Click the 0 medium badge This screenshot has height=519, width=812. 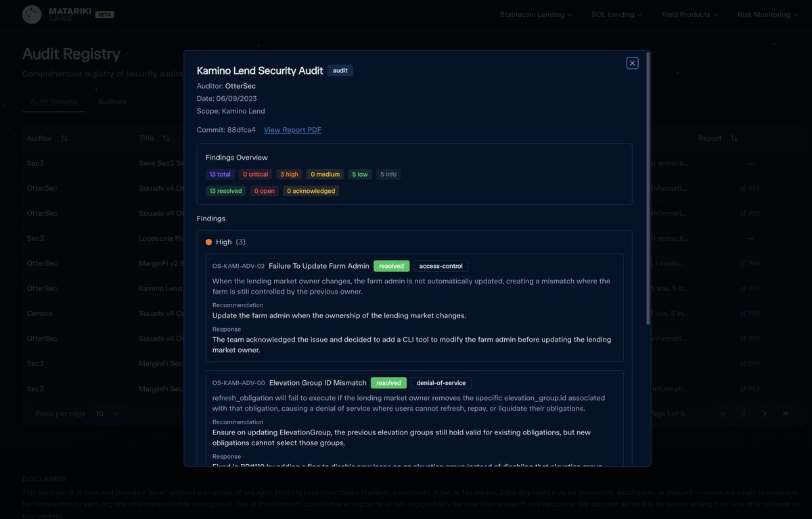[x=325, y=174]
